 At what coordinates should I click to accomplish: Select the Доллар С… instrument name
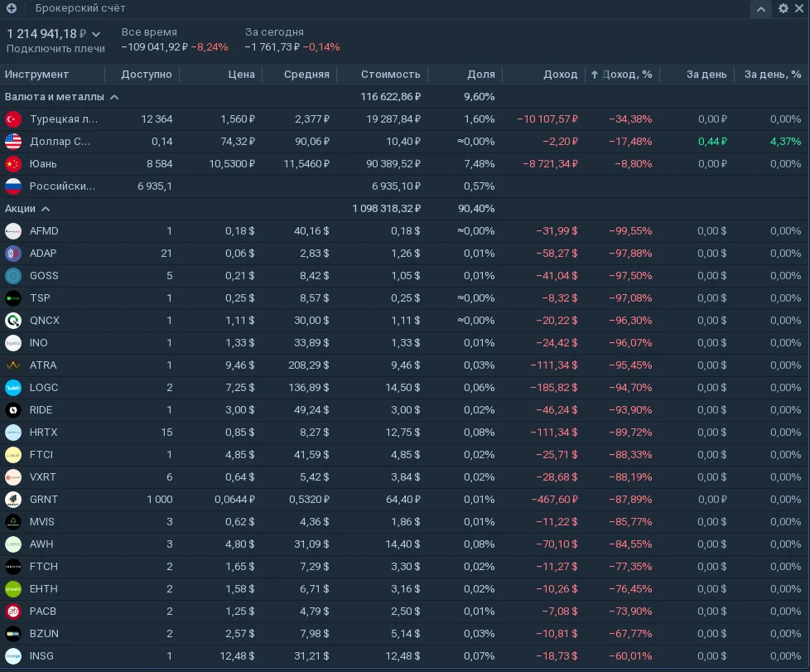[60, 142]
